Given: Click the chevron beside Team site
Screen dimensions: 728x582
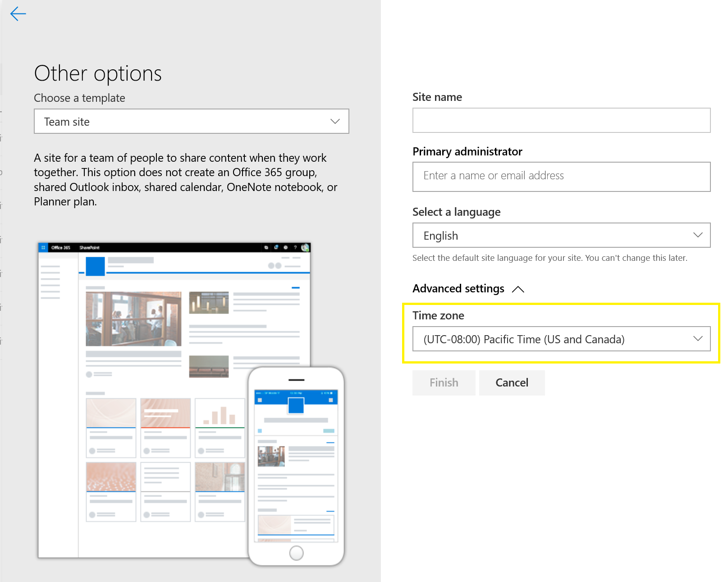Looking at the screenshot, I should (x=335, y=122).
